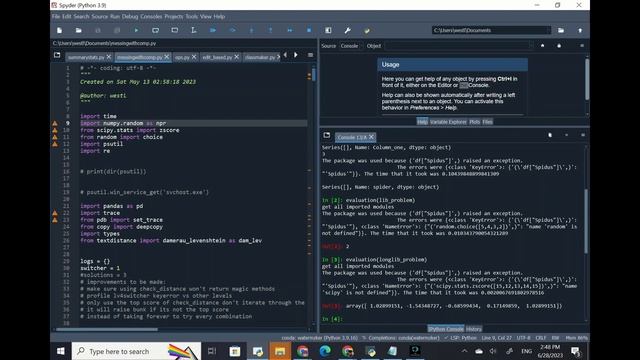Click Run selection or current line icon
This screenshot has height=360, width=640.
tap(194, 30)
